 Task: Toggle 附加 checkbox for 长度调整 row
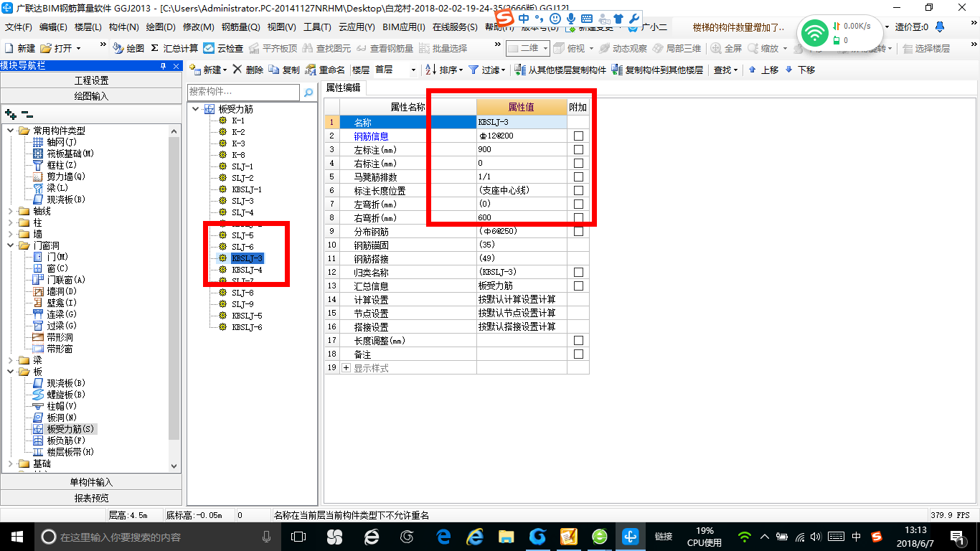(x=578, y=340)
